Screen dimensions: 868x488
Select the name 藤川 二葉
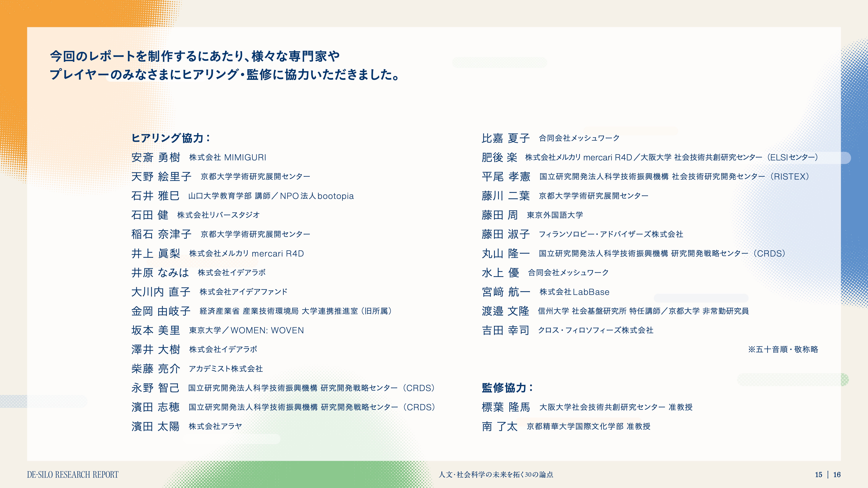(506, 196)
